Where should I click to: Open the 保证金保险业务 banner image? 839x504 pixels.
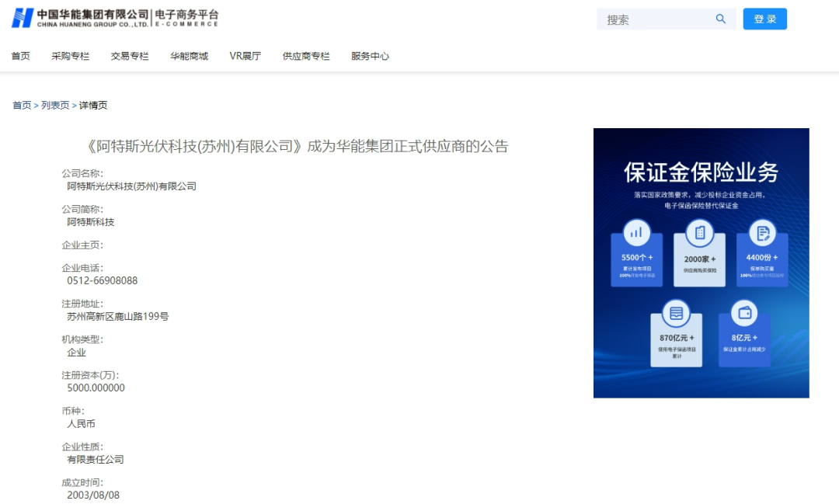(x=701, y=262)
